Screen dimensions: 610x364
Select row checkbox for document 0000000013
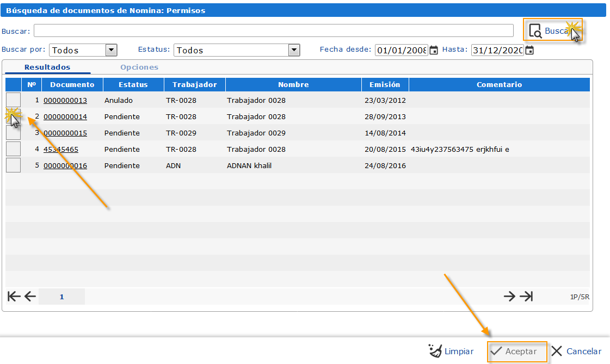pos(13,100)
